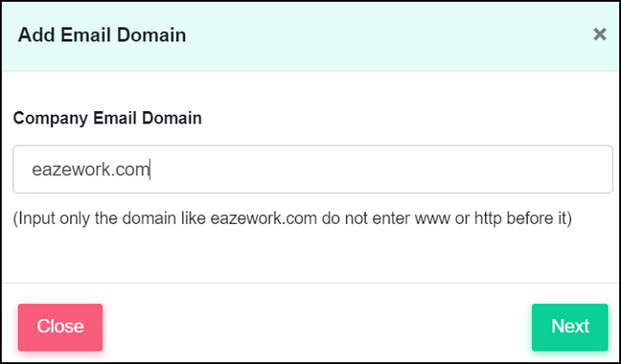Click the typed text eazework.com in the field
This screenshot has width=621, height=364.
[x=90, y=170]
